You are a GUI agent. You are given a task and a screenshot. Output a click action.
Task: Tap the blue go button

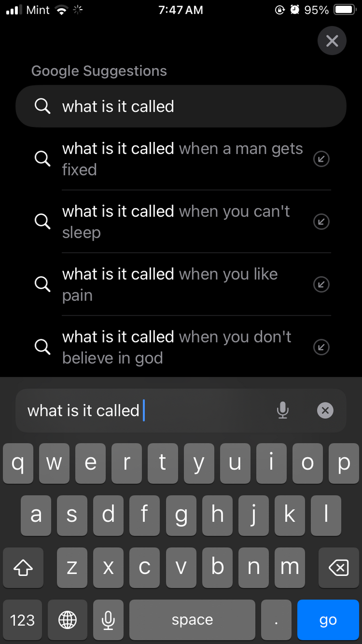328,620
